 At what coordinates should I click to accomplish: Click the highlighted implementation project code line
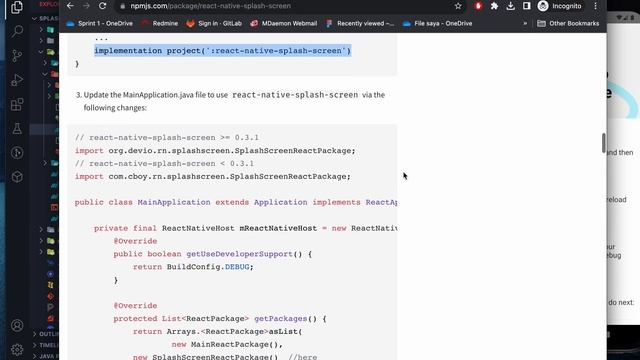(x=222, y=51)
